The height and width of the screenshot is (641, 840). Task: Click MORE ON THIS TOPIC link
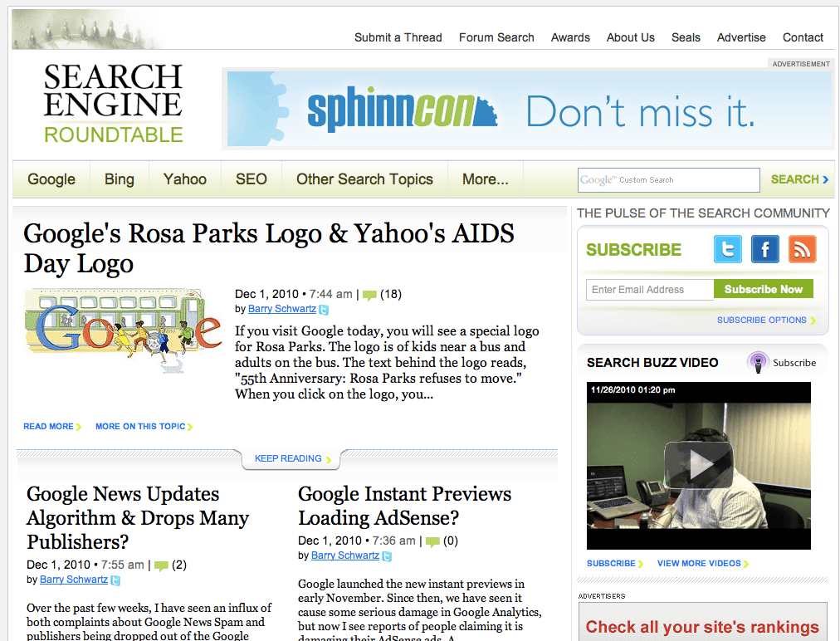(x=144, y=427)
